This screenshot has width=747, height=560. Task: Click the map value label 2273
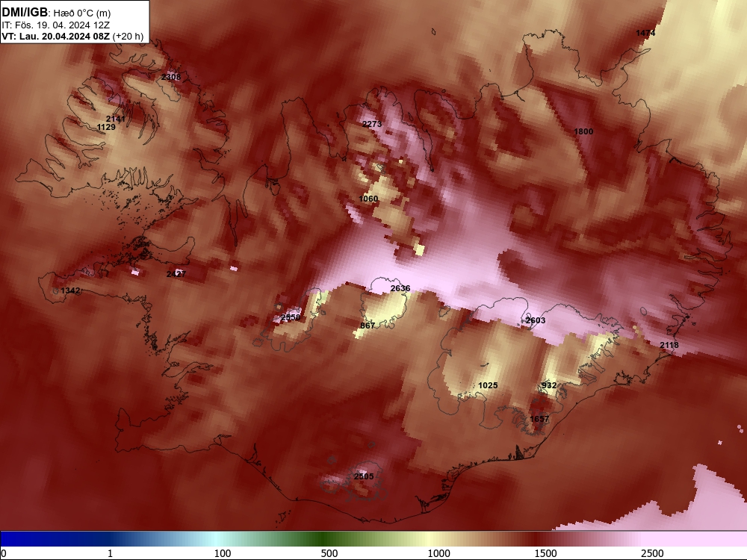click(x=372, y=124)
